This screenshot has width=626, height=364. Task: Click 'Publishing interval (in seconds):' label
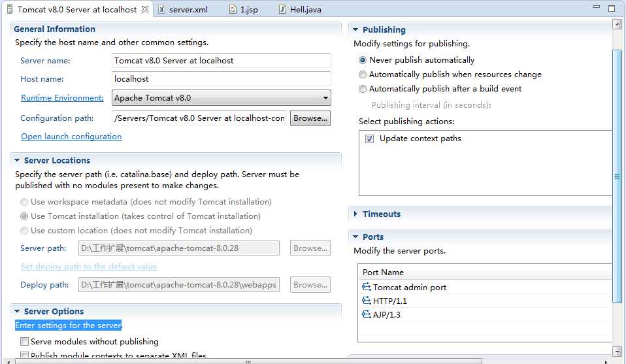431,105
